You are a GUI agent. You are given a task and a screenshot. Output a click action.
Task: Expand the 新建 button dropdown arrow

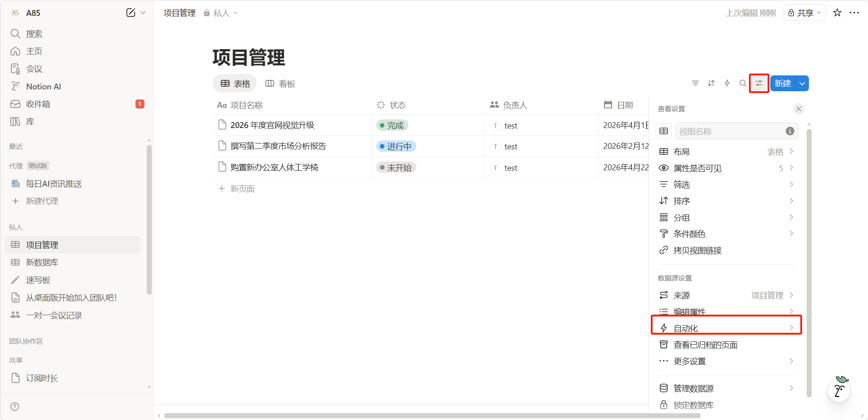[802, 84]
